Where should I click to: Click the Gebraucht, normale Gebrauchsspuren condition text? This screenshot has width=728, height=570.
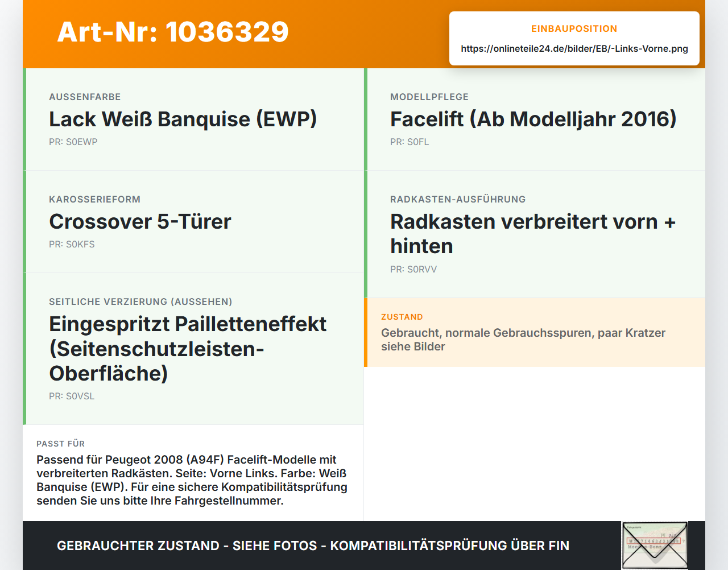point(523,340)
